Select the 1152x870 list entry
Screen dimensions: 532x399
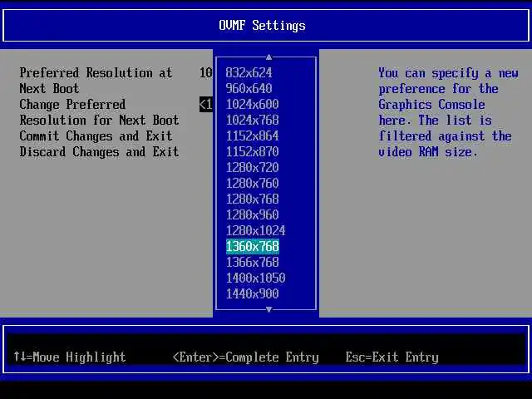tap(252, 151)
